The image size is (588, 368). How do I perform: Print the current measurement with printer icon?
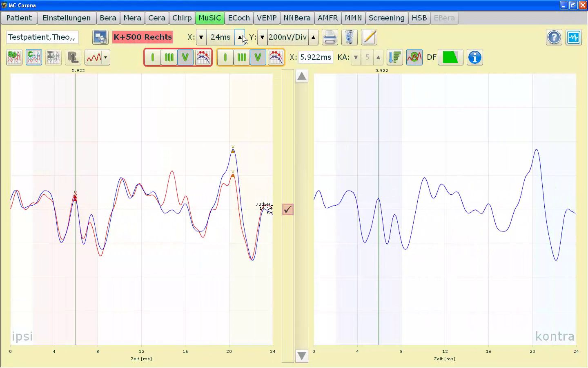(330, 37)
